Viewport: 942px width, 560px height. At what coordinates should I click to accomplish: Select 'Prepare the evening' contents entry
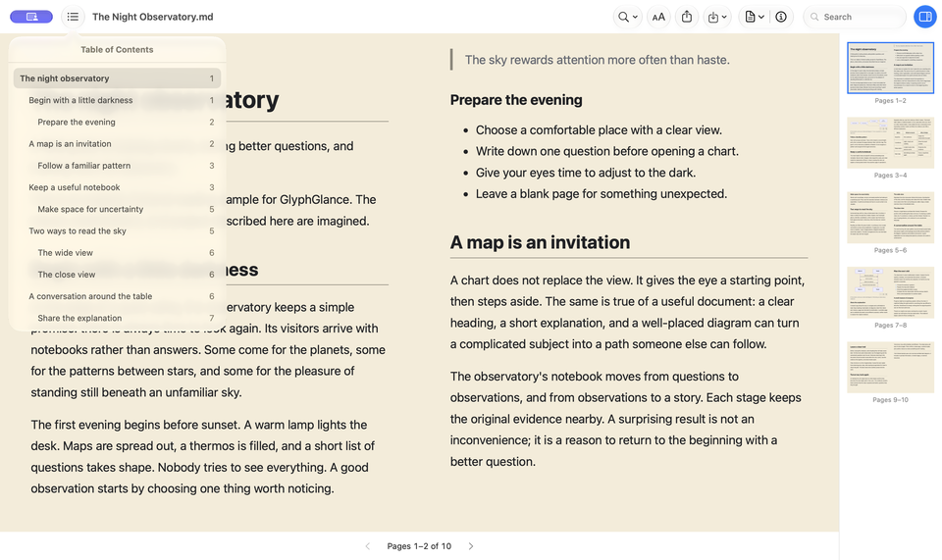pyautogui.click(x=117, y=122)
